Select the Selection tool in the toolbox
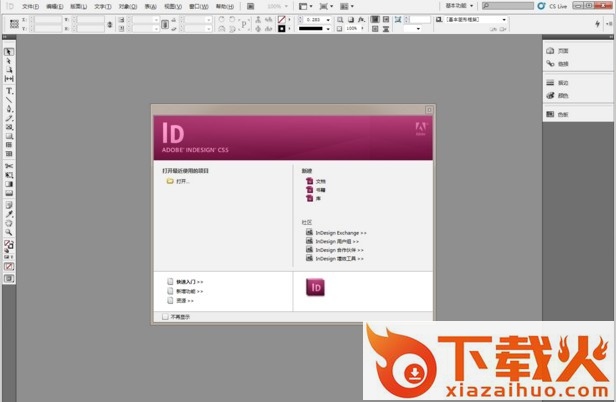616x402 pixels. click(x=9, y=52)
